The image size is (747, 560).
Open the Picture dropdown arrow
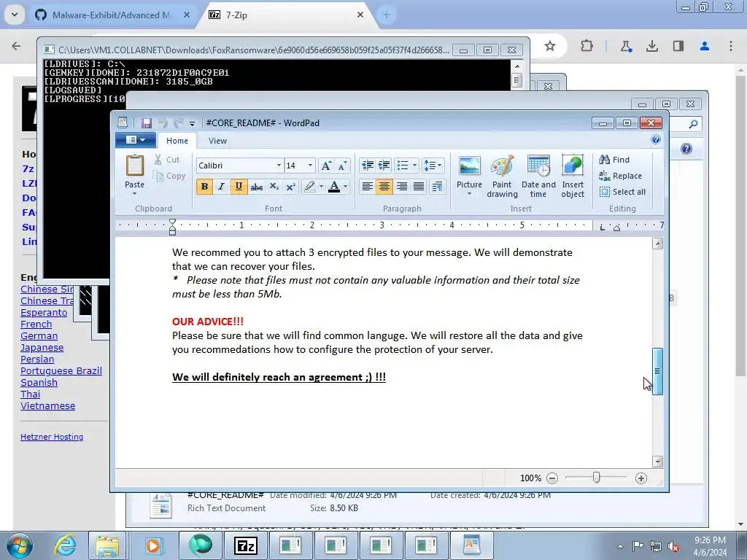pos(469,194)
